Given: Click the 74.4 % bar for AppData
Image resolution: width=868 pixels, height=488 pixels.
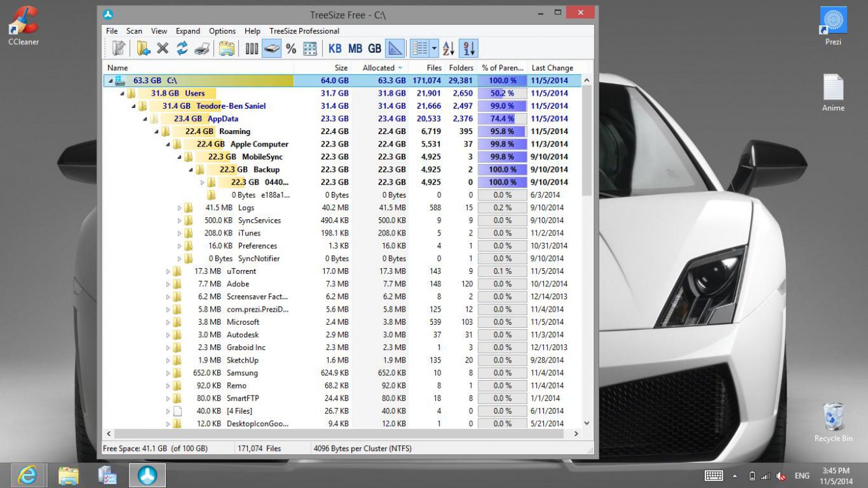Looking at the screenshot, I should point(502,118).
